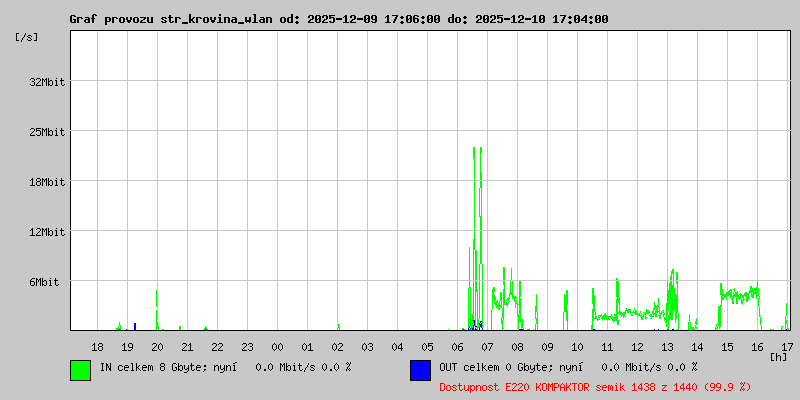This screenshot has width=800, height=400.
Task: Click the [/s] unit label
Action: [27, 37]
